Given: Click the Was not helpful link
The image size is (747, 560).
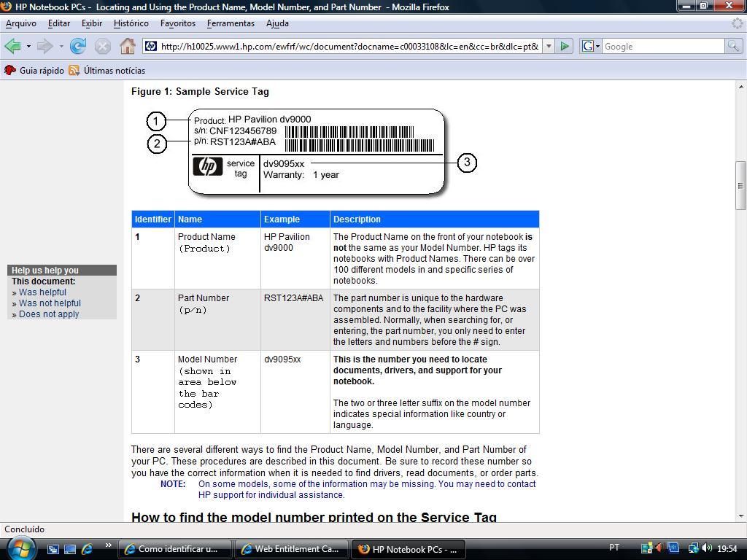Looking at the screenshot, I should tap(50, 303).
